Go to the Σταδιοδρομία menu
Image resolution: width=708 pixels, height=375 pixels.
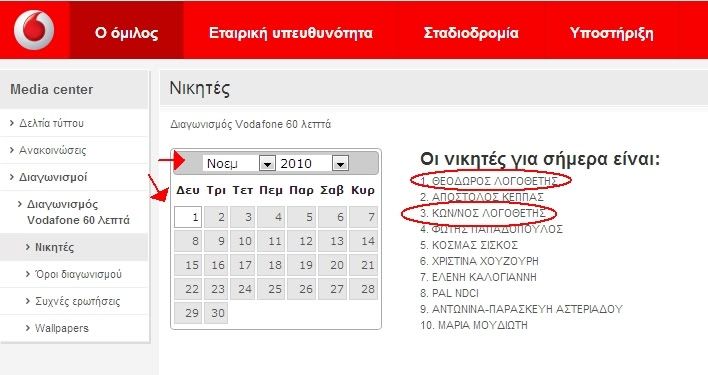[471, 33]
